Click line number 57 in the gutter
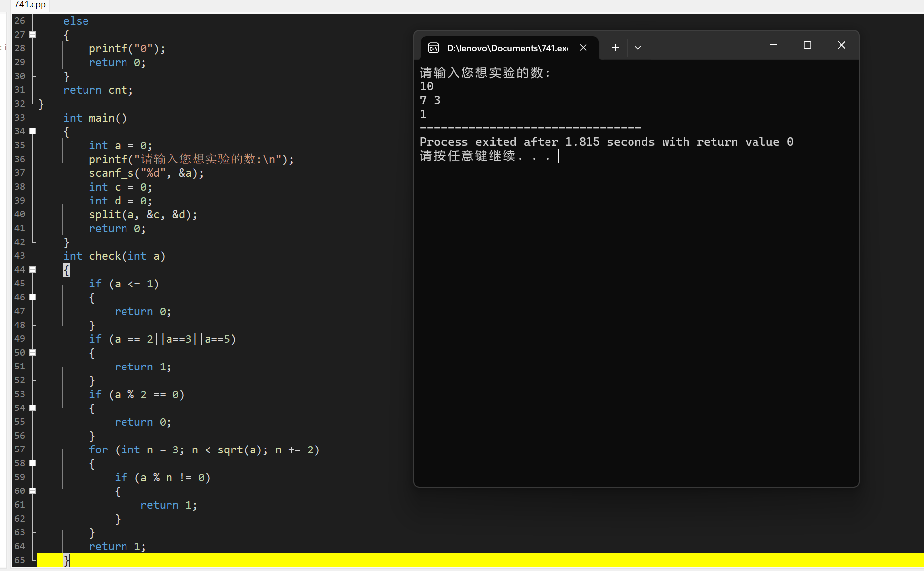This screenshot has width=924, height=571. (20, 449)
